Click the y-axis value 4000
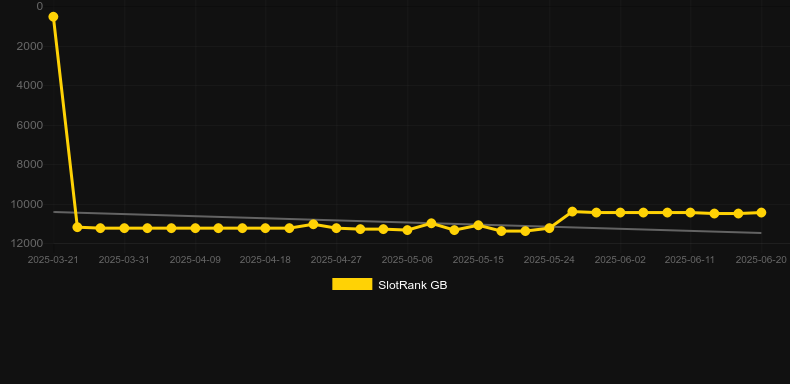Image resolution: width=790 pixels, height=384 pixels. coord(30,86)
